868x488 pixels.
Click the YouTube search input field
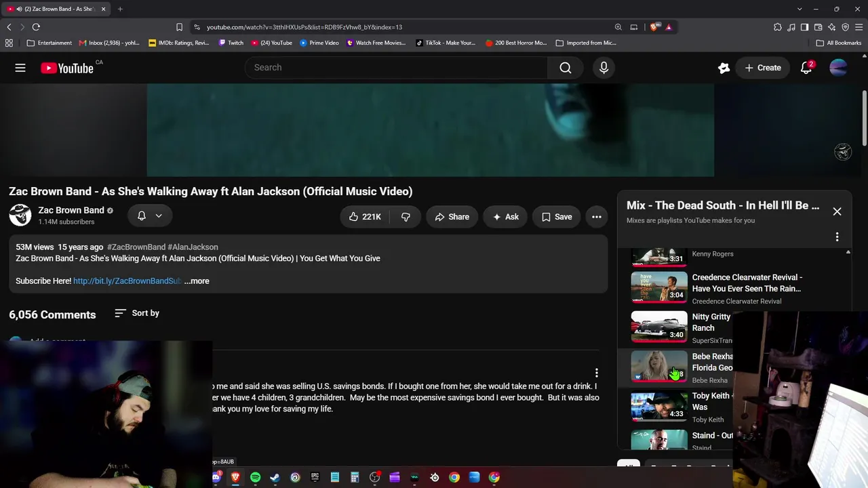397,68
